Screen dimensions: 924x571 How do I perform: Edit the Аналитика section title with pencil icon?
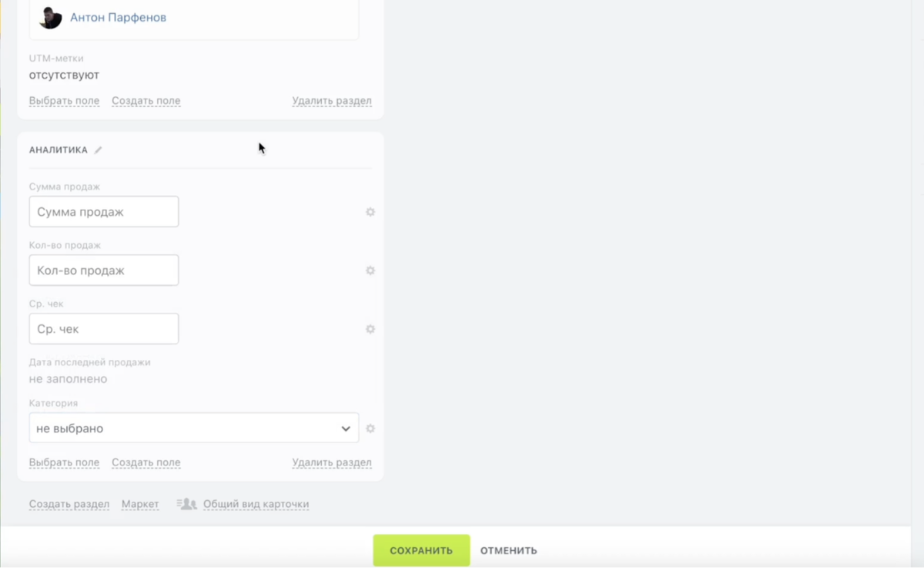98,150
